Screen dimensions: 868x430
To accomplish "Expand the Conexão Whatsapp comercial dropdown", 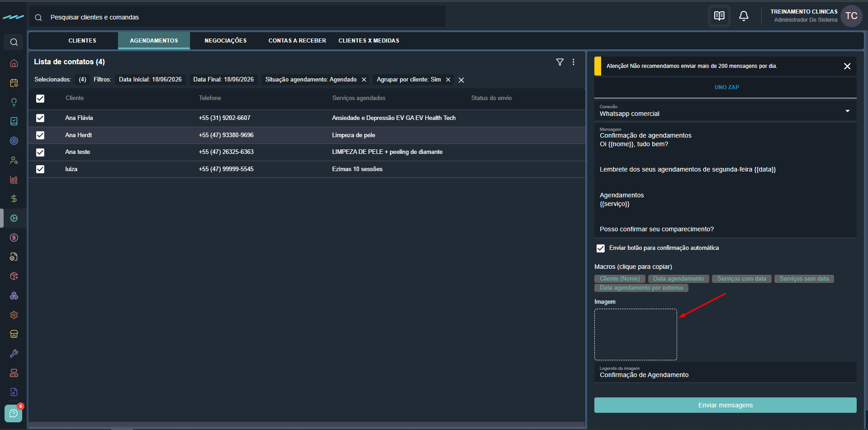I will [x=726, y=111].
